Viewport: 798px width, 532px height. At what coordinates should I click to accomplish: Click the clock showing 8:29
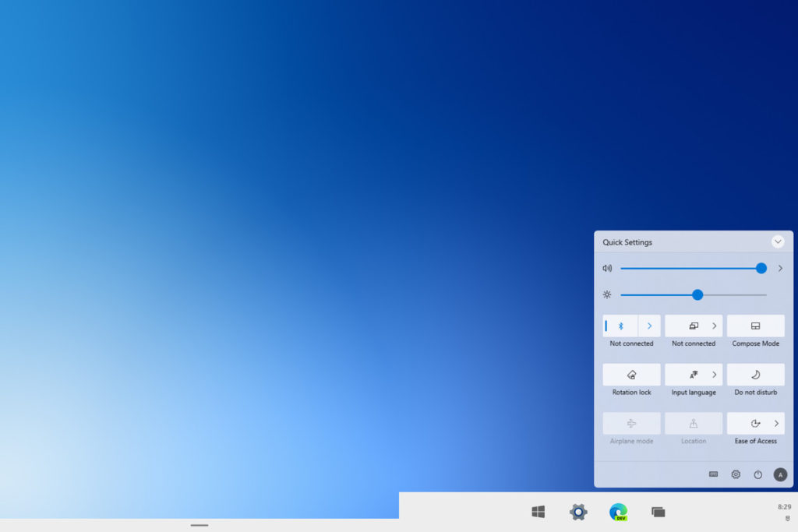pos(785,507)
